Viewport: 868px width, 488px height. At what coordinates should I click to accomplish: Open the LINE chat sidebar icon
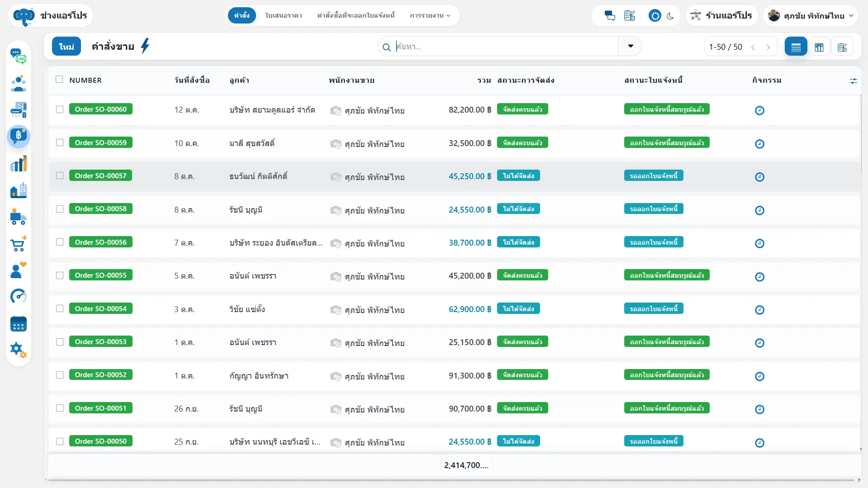[x=19, y=56]
